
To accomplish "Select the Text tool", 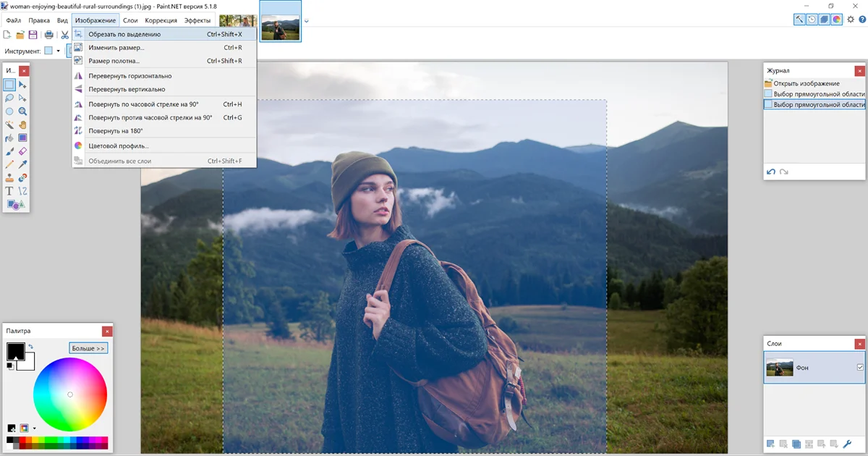I will [9, 191].
